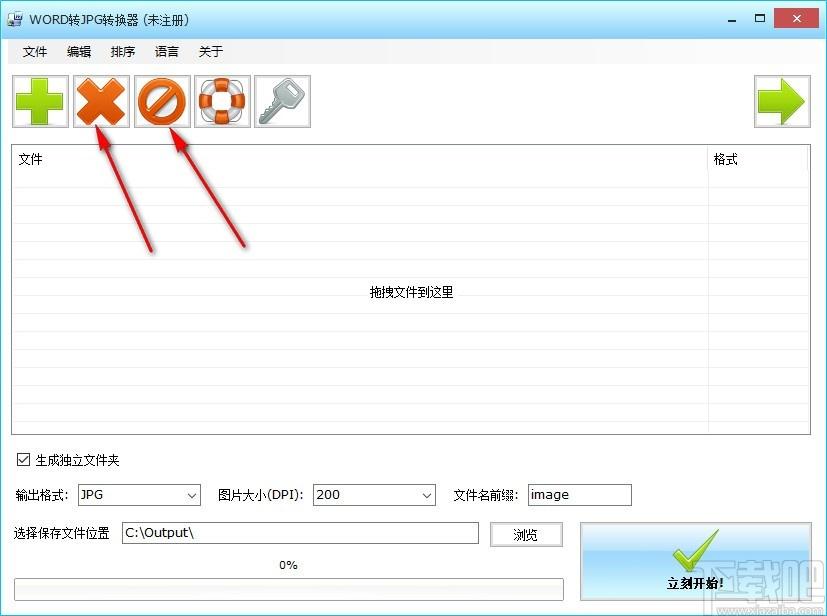Open the 关于 menu
The width and height of the screenshot is (827, 616).
pos(210,52)
